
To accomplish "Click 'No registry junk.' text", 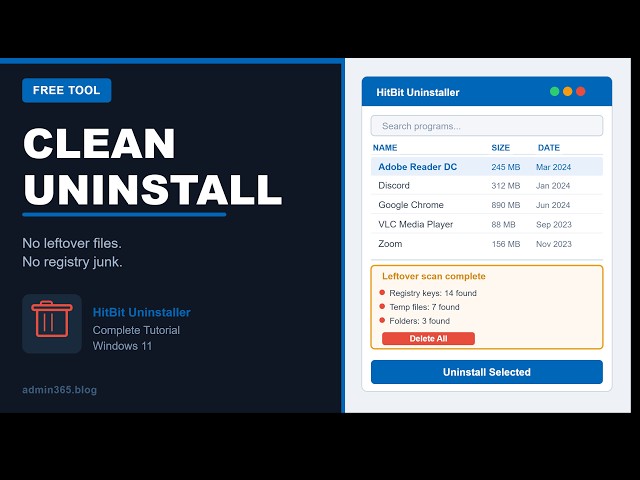I will 72,262.
